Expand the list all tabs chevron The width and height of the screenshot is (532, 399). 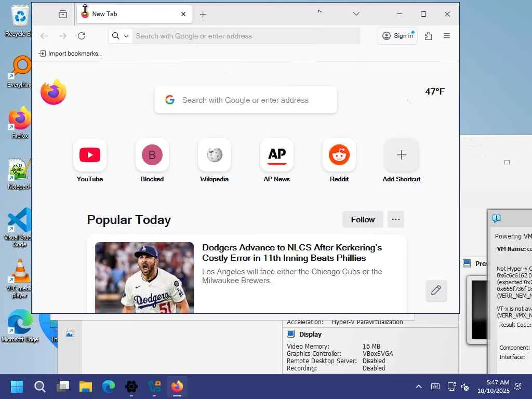[x=356, y=14]
